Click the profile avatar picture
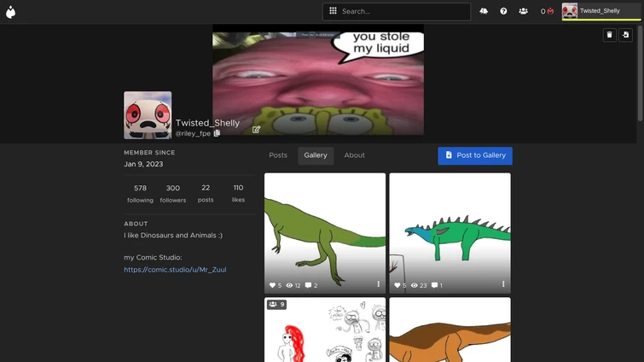The image size is (644, 362). coord(148,115)
